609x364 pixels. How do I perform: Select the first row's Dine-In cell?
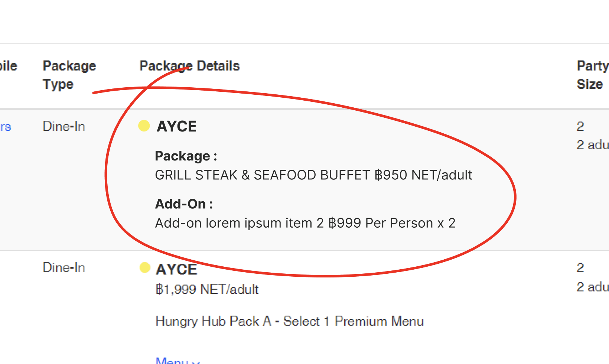click(x=64, y=126)
